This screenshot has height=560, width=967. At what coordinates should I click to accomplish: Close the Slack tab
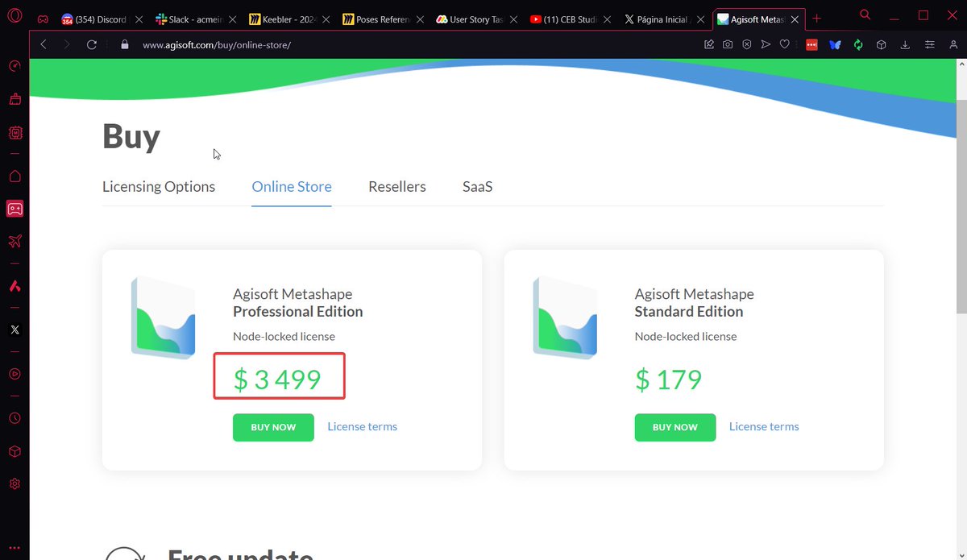[232, 19]
